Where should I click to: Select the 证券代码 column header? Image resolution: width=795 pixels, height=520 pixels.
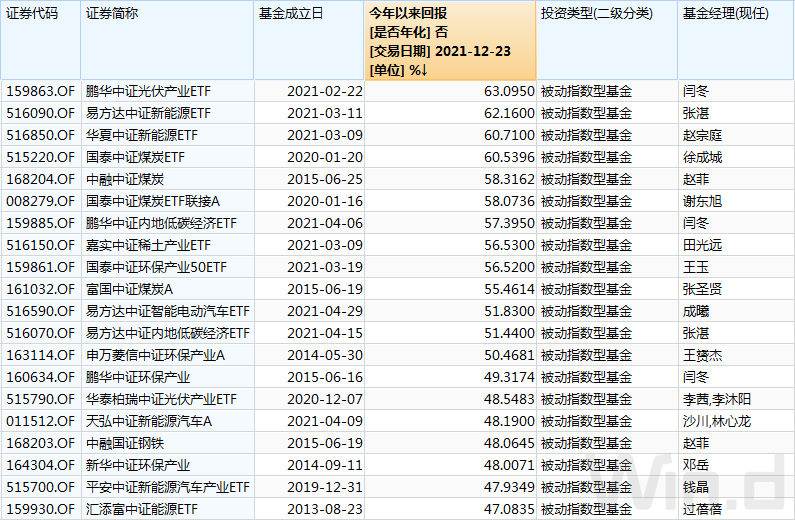click(x=41, y=41)
